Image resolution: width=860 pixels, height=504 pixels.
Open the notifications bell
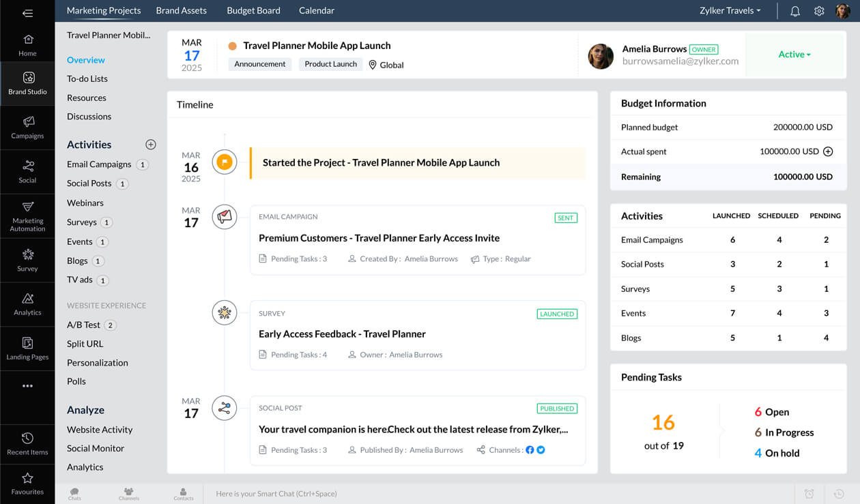(x=794, y=10)
